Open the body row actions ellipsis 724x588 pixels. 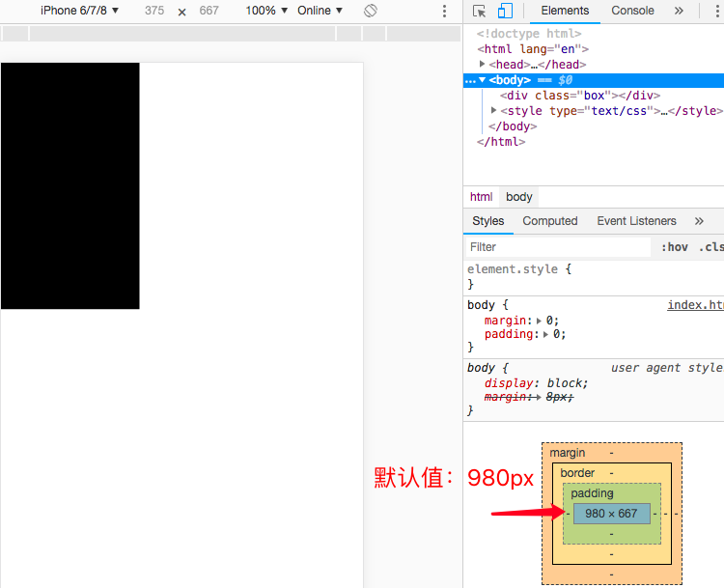470,80
